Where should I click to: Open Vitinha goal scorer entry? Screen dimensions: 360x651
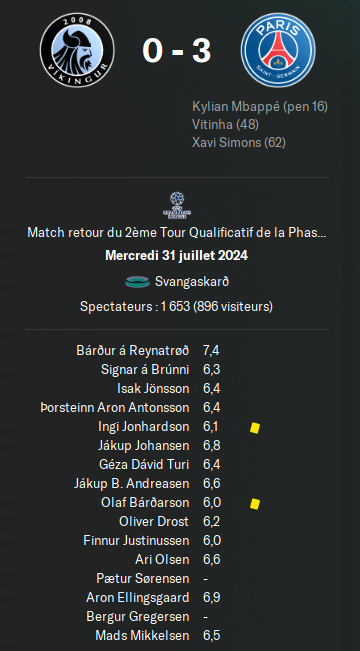tap(225, 124)
